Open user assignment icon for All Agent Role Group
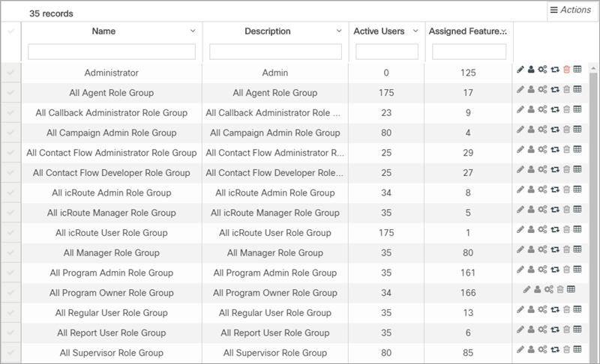This screenshot has width=600, height=364. [x=531, y=89]
